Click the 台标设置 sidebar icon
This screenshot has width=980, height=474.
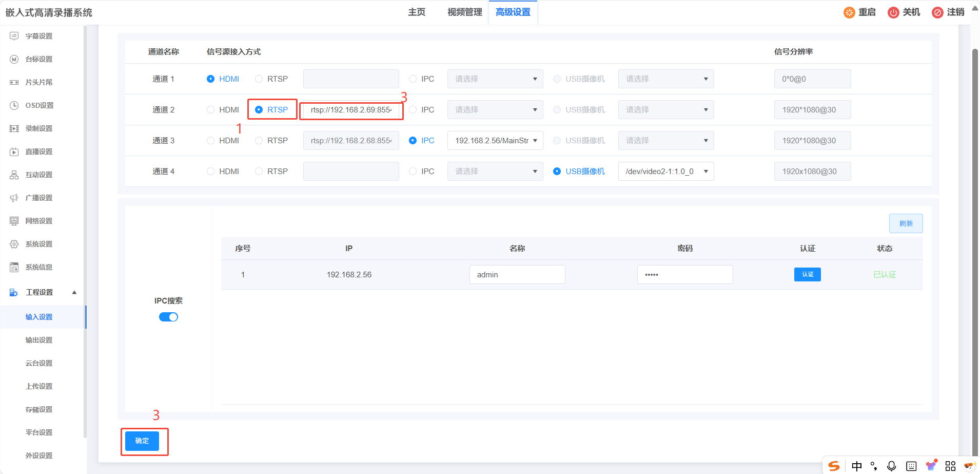14,59
